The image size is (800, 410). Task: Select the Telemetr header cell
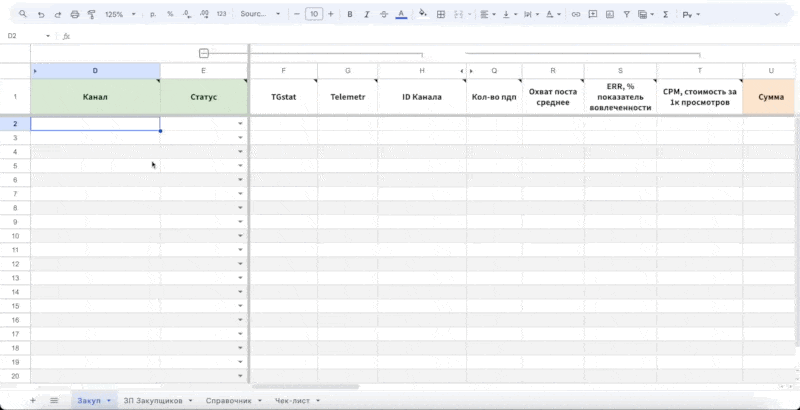[x=347, y=96]
